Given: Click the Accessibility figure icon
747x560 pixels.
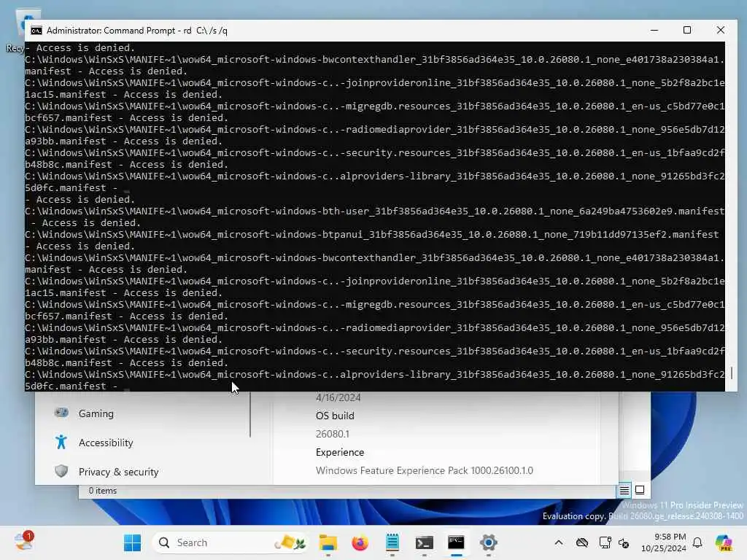Looking at the screenshot, I should point(61,443).
